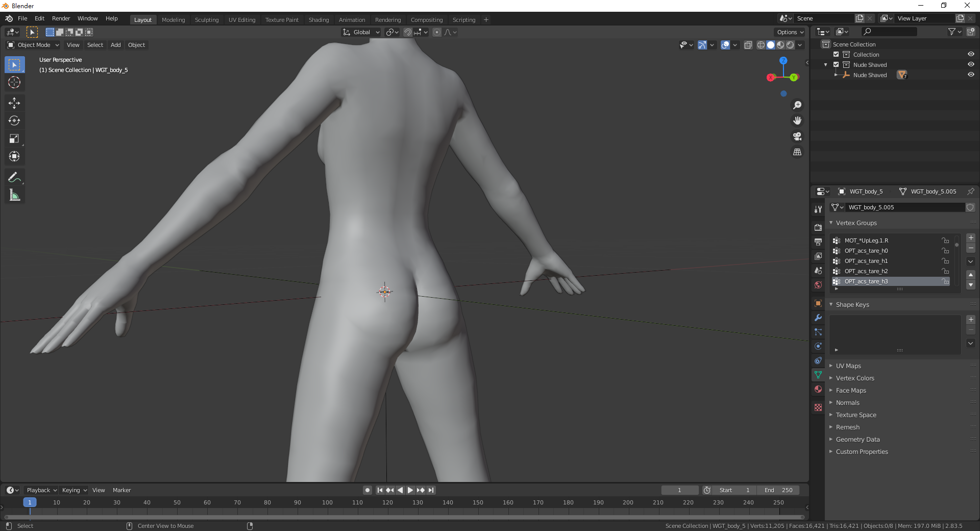Open the Keying dropdown in timeline
This screenshot has width=980, height=531.
[x=74, y=490]
